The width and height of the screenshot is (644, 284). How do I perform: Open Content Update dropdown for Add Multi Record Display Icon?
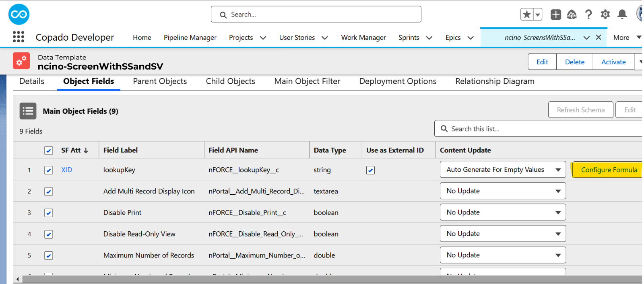click(x=503, y=191)
